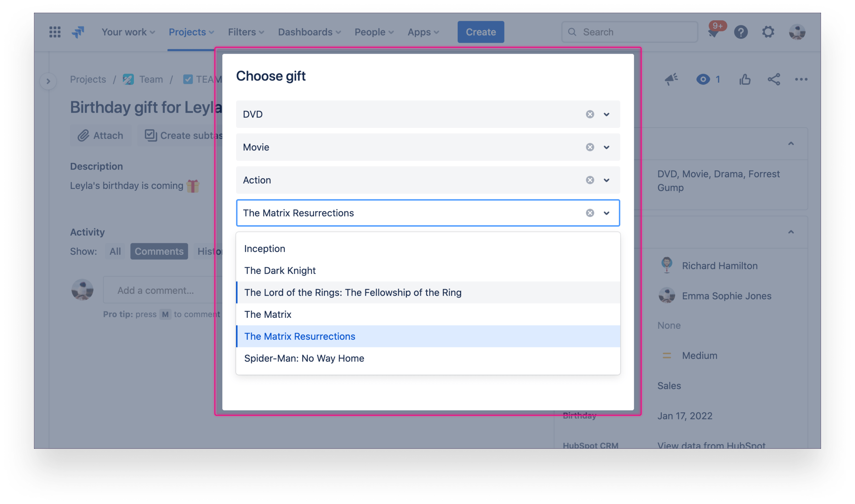Open the app switcher grid icon
The height and width of the screenshot is (504, 855).
pos(55,32)
